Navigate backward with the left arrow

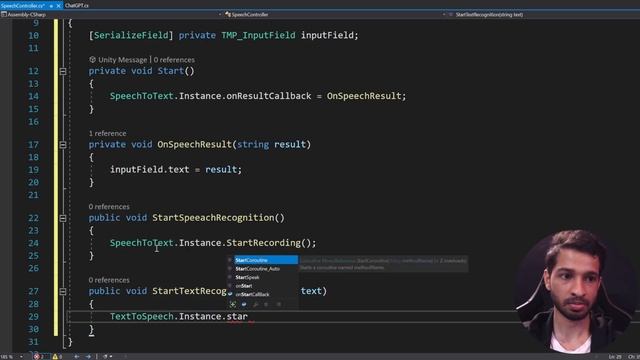point(76,357)
